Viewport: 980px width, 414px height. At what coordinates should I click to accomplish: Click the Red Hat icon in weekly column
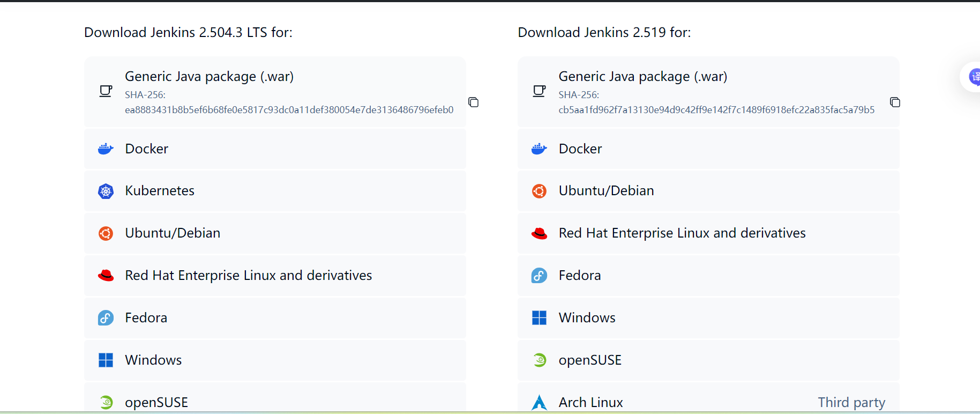pyautogui.click(x=539, y=233)
